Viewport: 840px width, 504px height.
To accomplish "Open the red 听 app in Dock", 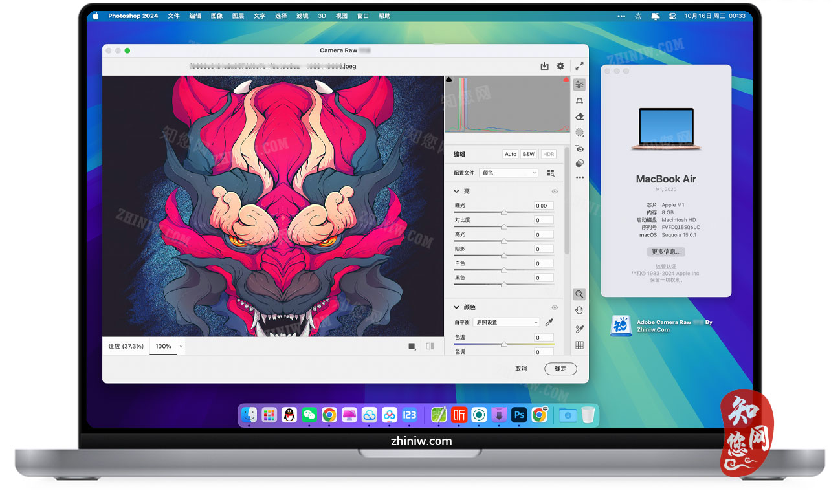I will point(459,415).
